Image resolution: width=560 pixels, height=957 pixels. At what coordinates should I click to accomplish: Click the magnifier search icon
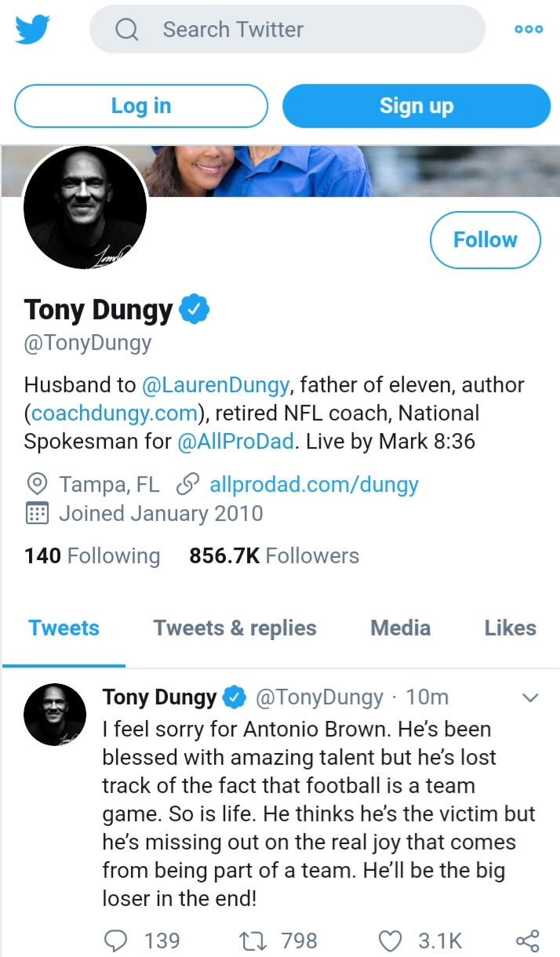click(x=127, y=30)
